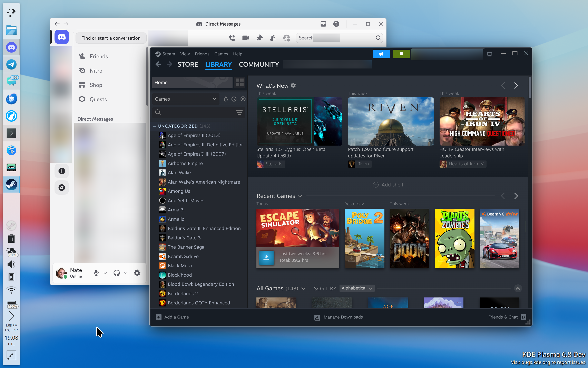Viewport: 588px width, 368px height.
Task: Select Baldur's Gate 3 in game list
Action: (x=184, y=238)
